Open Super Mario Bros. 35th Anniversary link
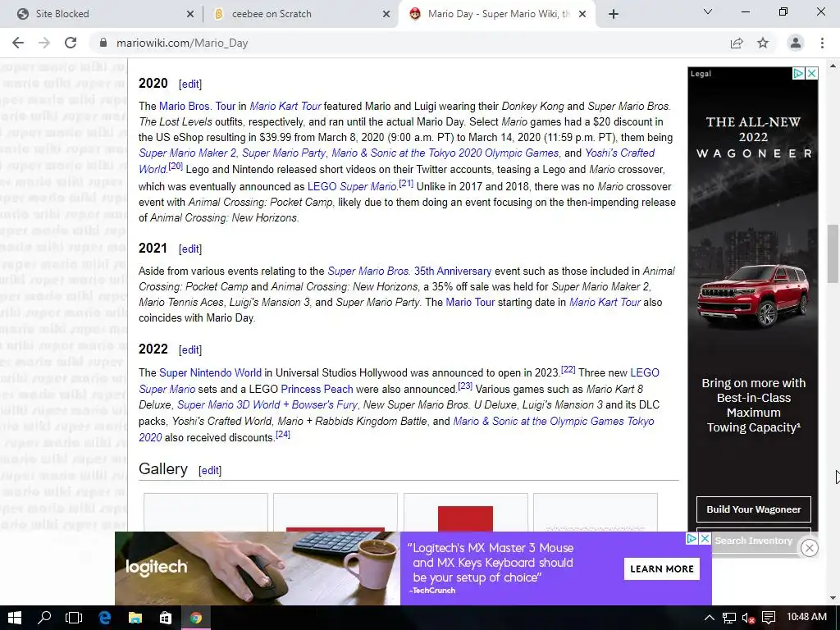 pos(409,271)
